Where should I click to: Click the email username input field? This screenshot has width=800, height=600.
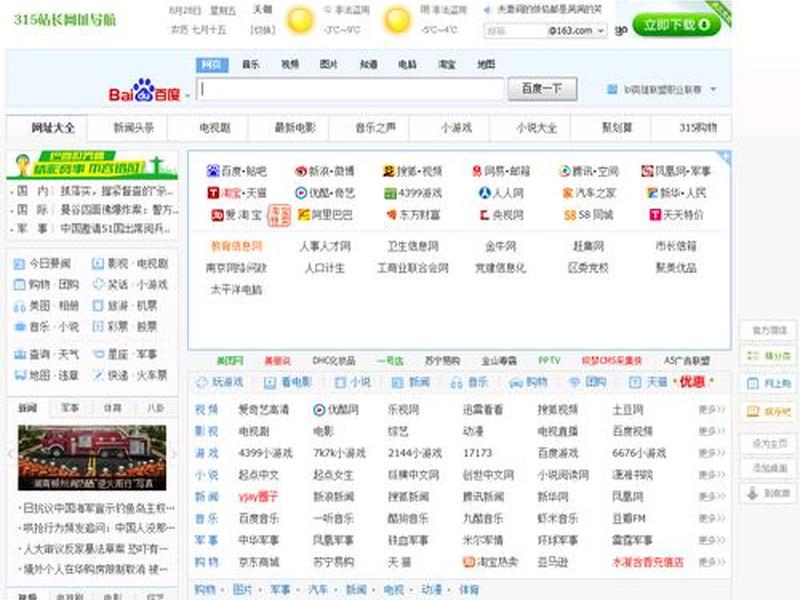[x=515, y=31]
